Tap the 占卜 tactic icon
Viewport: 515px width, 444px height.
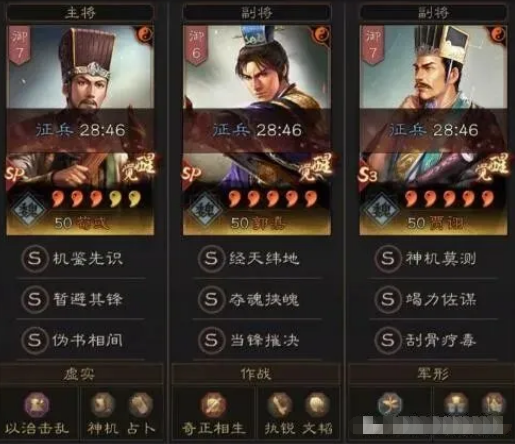pos(141,404)
